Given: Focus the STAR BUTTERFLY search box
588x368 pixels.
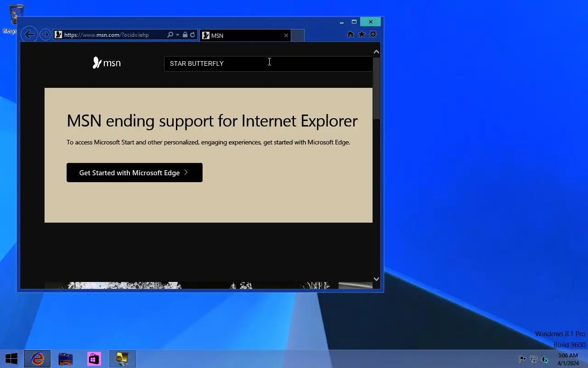Looking at the screenshot, I should pyautogui.click(x=268, y=63).
